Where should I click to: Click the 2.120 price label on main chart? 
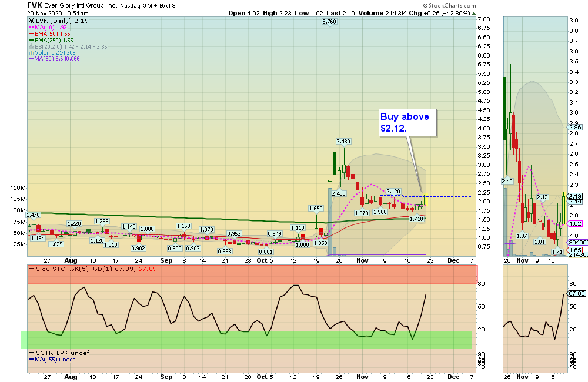tap(393, 191)
